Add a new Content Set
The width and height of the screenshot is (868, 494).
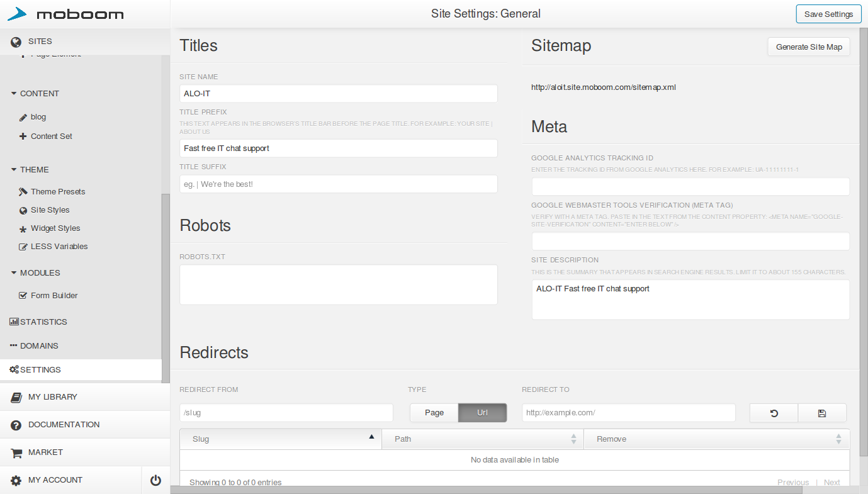point(51,137)
